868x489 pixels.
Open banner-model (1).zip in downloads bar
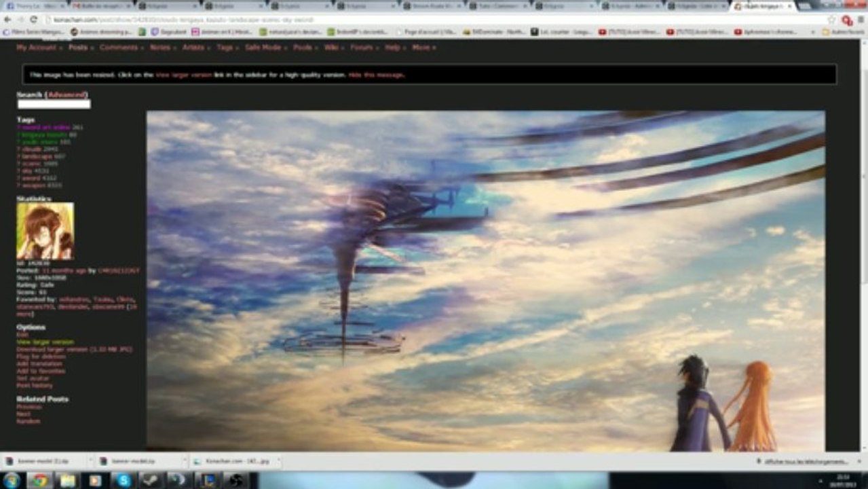pyautogui.click(x=45, y=461)
